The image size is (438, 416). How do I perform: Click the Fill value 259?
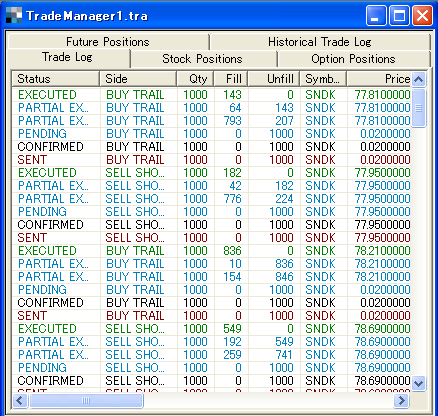click(x=232, y=355)
